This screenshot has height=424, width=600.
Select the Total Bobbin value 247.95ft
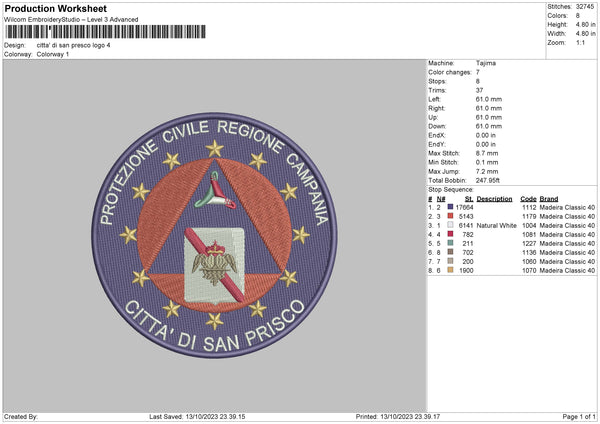coord(488,180)
